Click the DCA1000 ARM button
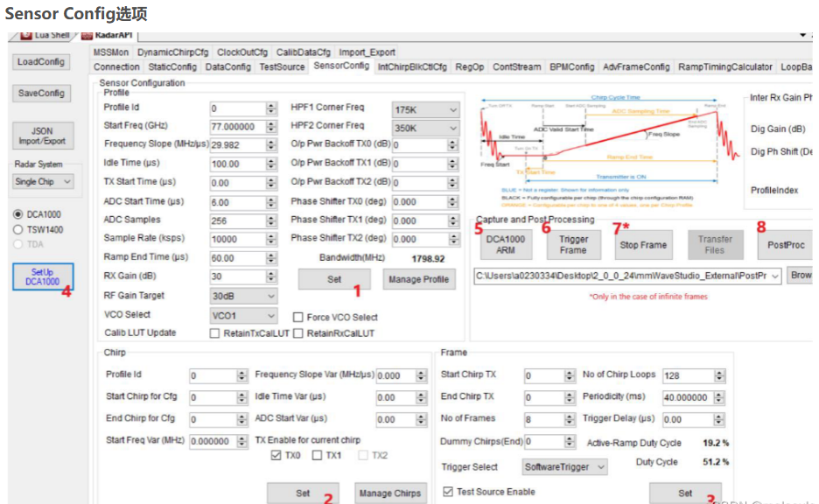819x504 pixels. pyautogui.click(x=506, y=244)
